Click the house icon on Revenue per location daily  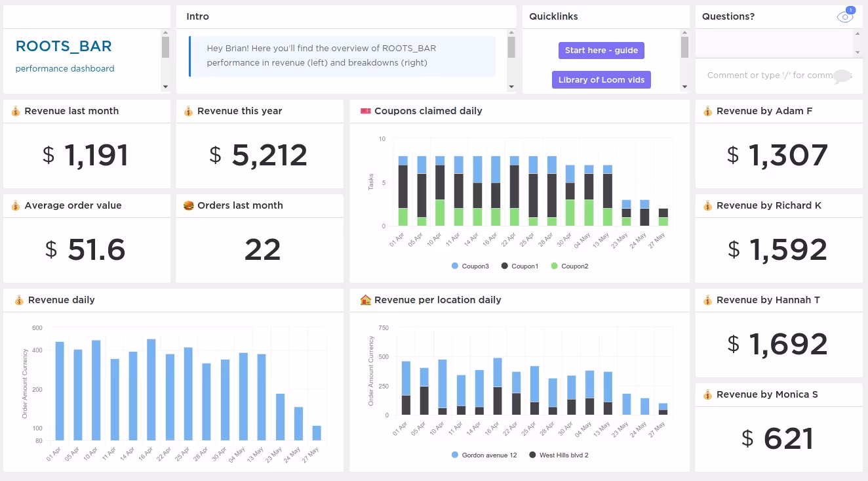pos(367,299)
